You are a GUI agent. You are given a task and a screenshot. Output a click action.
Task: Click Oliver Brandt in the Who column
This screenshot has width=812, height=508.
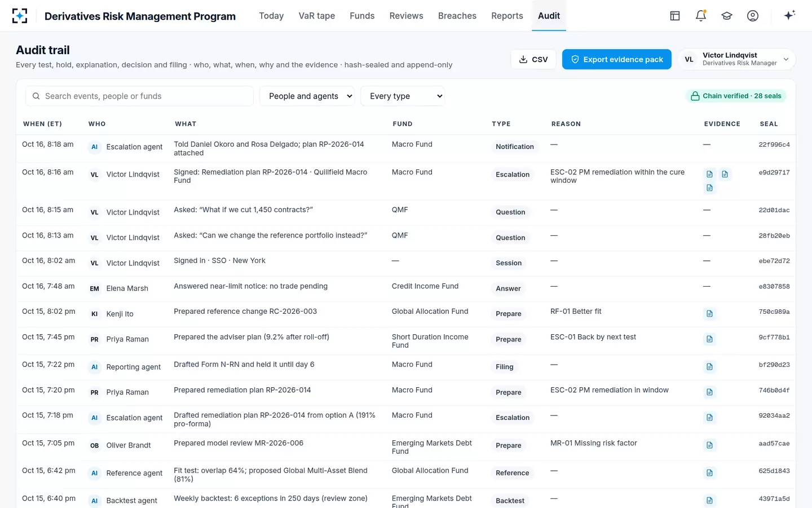coord(129,445)
